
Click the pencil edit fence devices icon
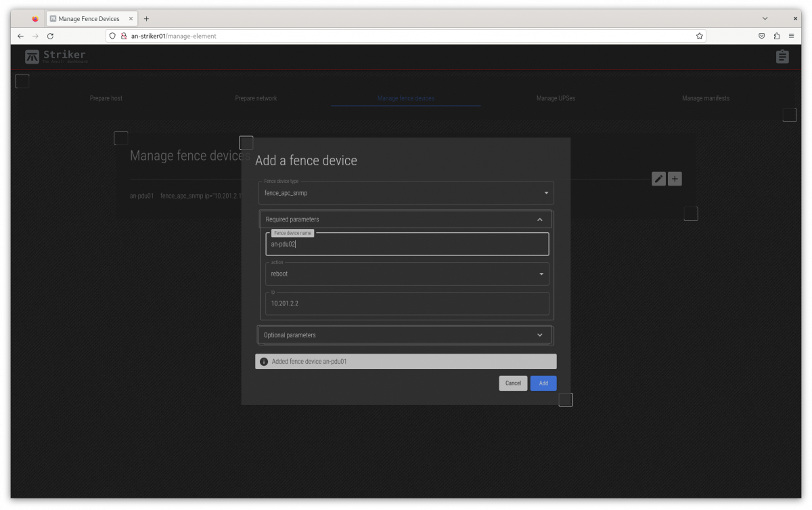pyautogui.click(x=658, y=179)
